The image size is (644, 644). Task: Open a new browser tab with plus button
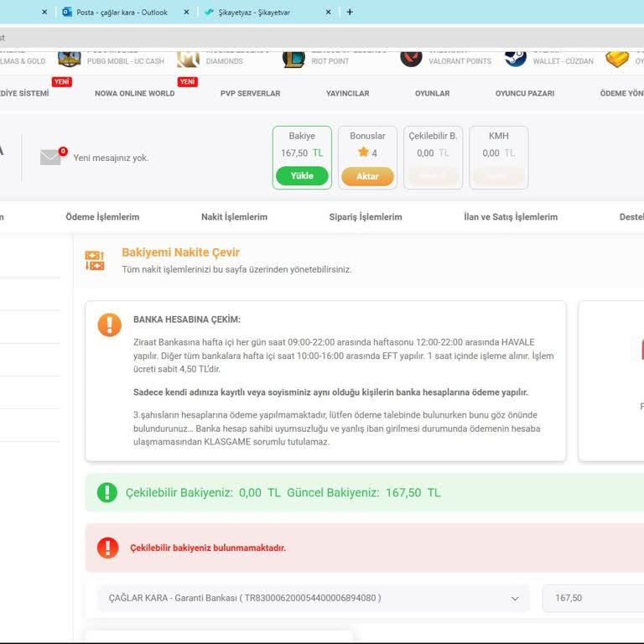click(350, 13)
